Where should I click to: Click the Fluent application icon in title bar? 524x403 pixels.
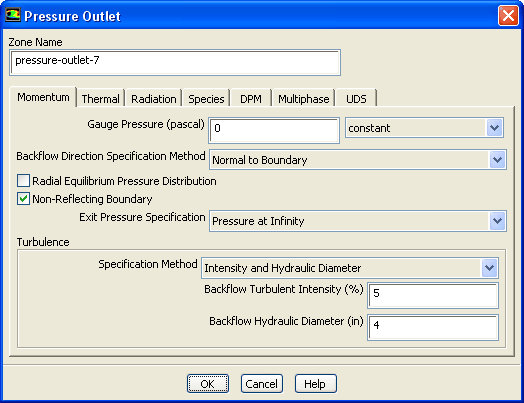(x=13, y=15)
